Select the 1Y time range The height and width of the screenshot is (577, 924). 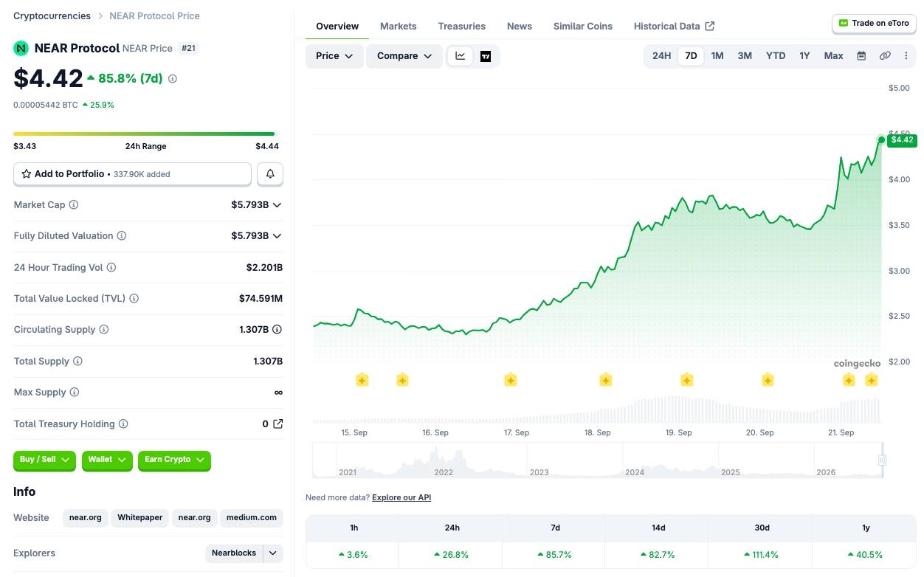coord(805,56)
